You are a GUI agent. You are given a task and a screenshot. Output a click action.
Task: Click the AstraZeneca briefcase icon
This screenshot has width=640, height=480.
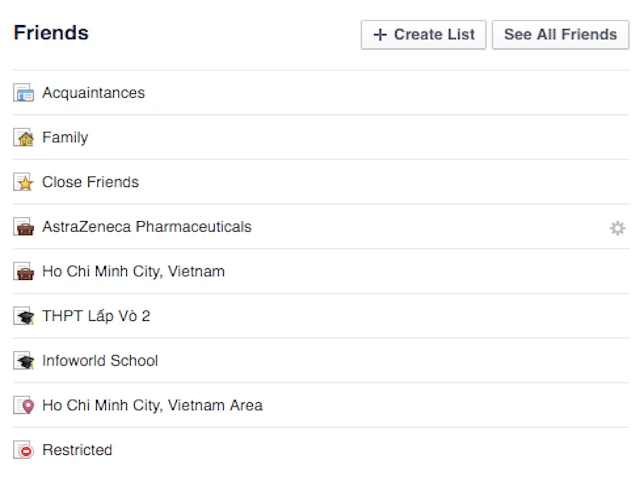coord(24,227)
